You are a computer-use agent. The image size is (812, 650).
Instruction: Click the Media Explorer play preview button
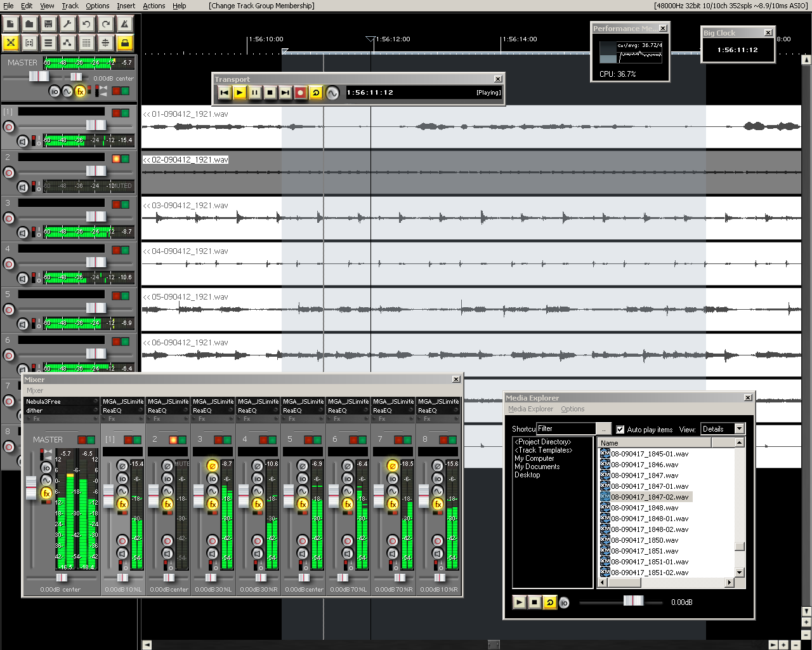519,602
